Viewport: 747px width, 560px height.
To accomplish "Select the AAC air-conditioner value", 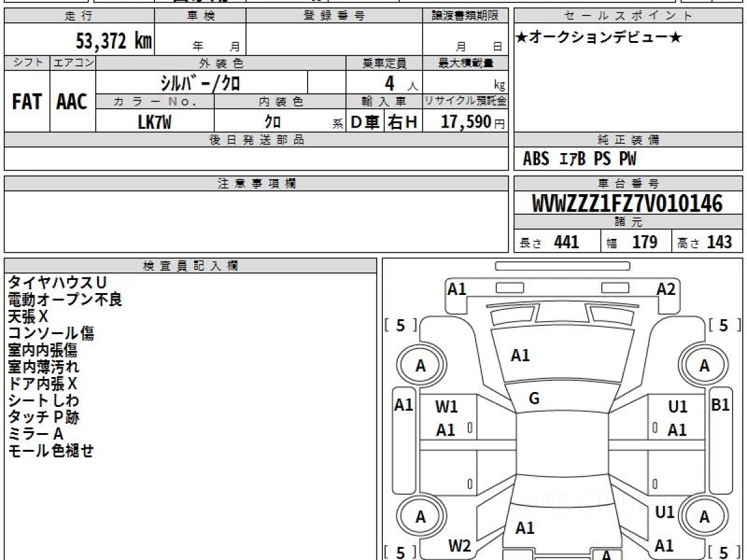I will [72, 101].
